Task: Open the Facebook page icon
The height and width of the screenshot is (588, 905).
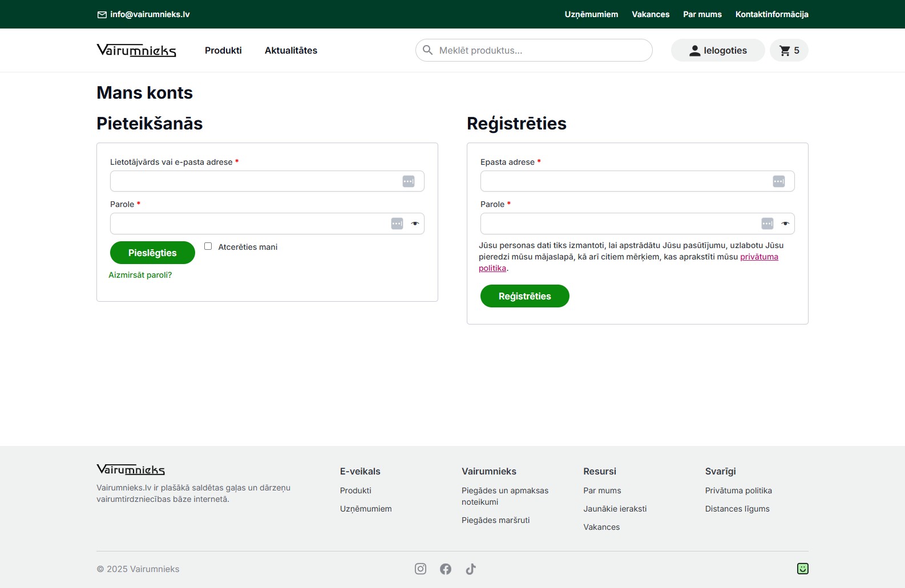Action: tap(446, 569)
